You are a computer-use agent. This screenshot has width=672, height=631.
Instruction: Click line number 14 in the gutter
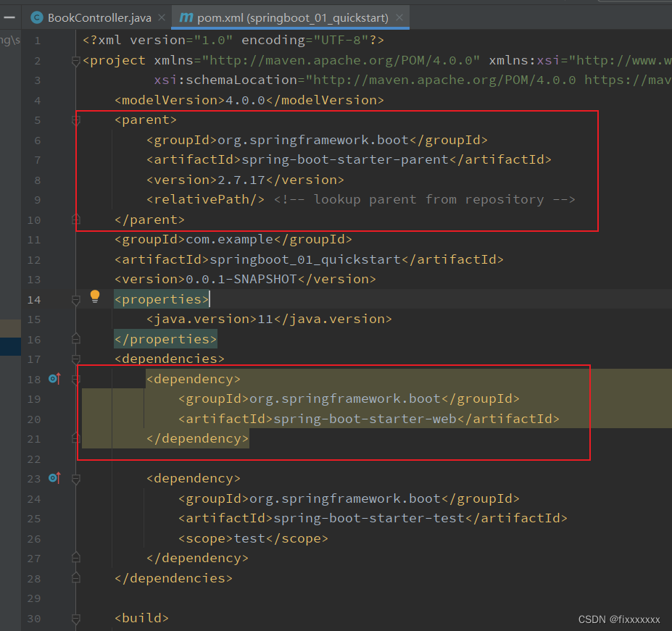pos(34,299)
